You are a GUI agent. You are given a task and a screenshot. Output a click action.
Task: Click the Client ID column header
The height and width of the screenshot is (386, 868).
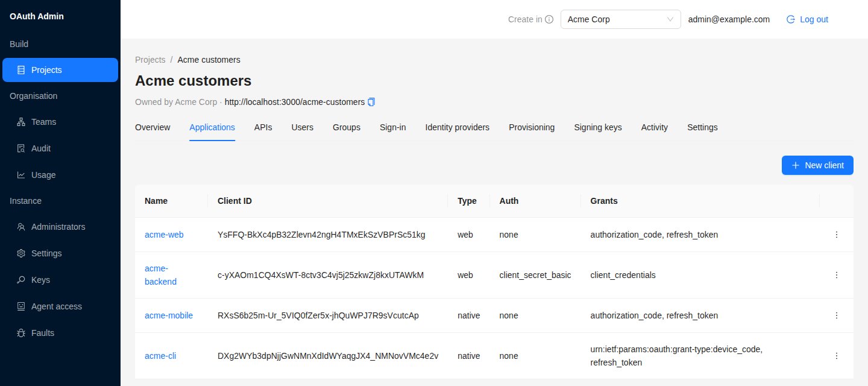[234, 201]
